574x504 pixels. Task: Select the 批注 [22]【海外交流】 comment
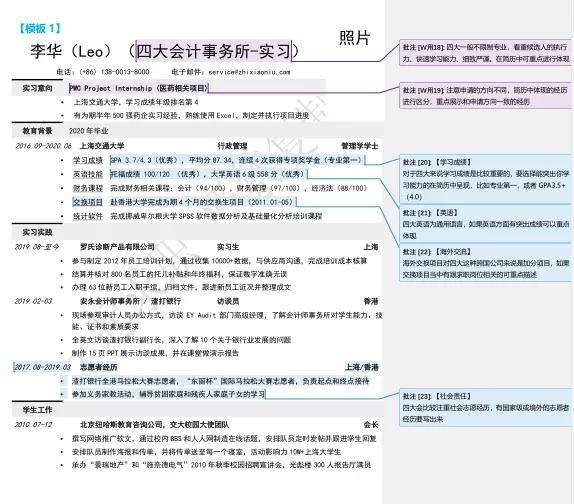tap(486, 263)
